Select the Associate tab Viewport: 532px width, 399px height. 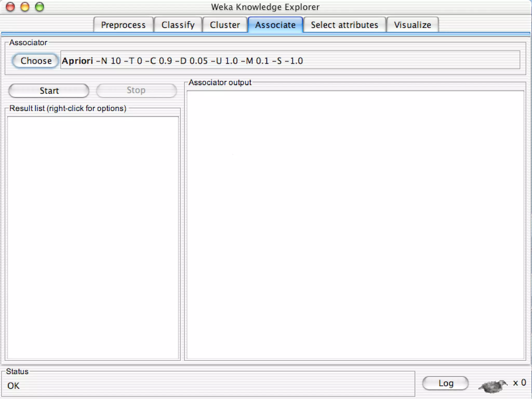(275, 25)
